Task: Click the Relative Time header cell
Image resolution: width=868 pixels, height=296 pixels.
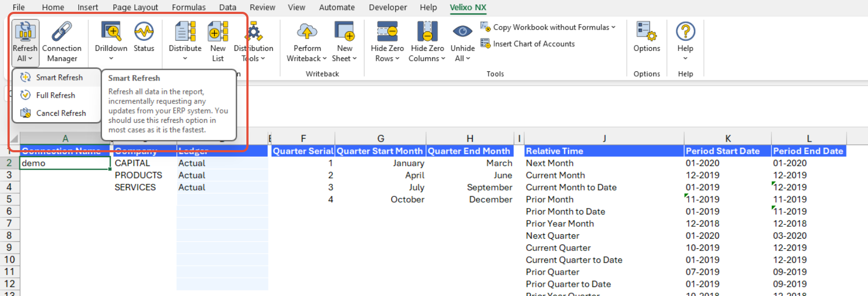Action: 604,151
